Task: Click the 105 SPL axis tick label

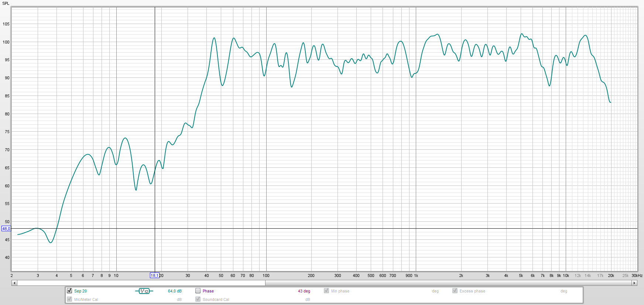Action: coord(6,24)
